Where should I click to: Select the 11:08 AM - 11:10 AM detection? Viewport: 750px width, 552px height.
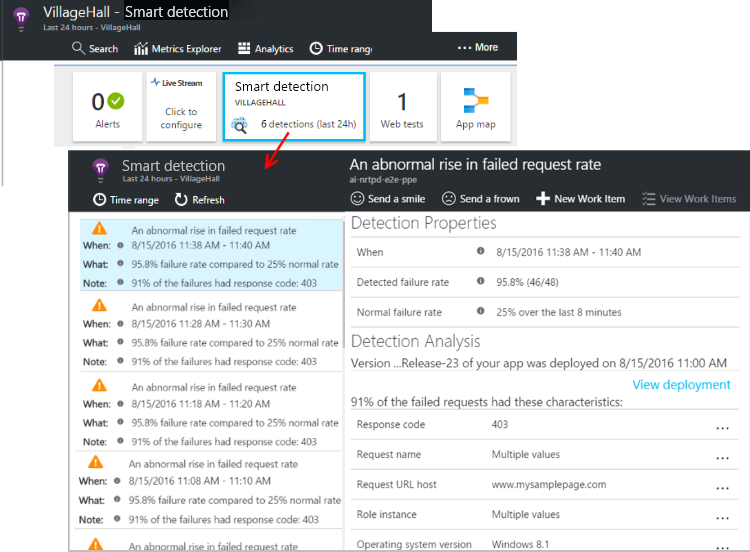[209, 491]
